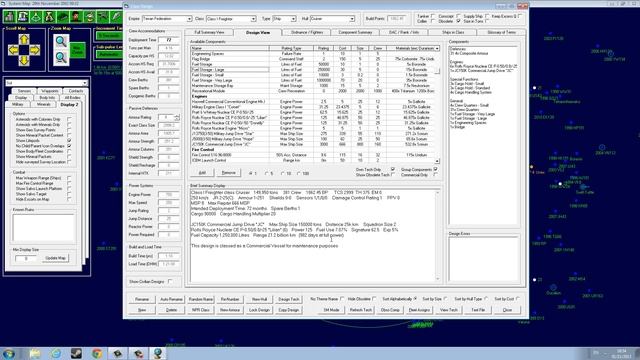Switch to Full Summary View tab
This screenshot has height=360, width=640.
(x=209, y=32)
